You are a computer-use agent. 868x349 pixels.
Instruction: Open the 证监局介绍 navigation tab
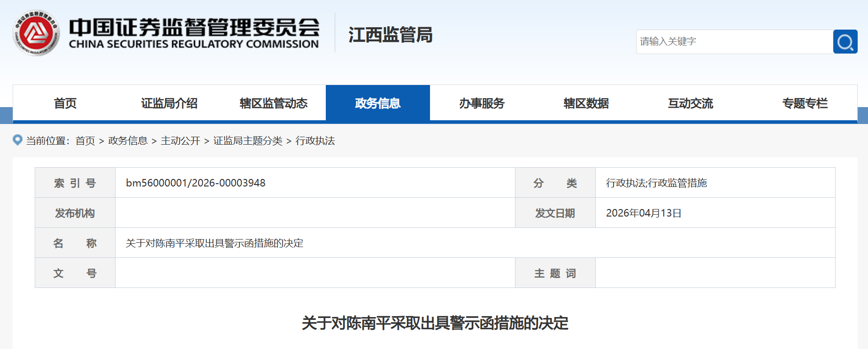click(169, 103)
